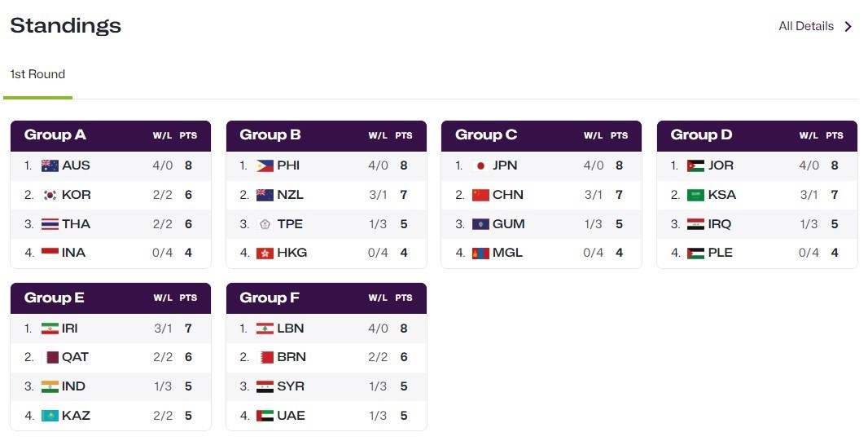Select the UAE team name
The image size is (868, 441).
point(291,416)
